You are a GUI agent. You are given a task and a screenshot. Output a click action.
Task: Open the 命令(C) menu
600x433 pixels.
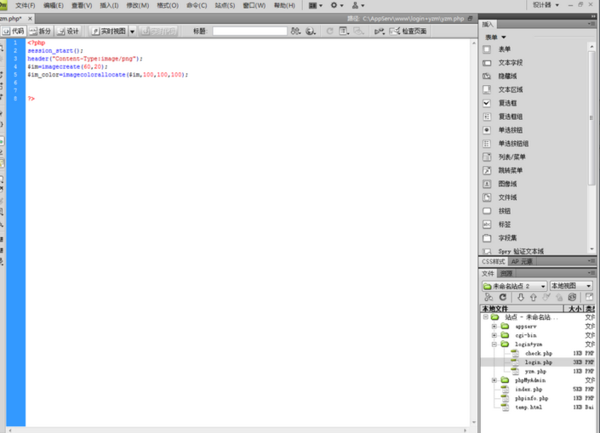[x=197, y=5]
